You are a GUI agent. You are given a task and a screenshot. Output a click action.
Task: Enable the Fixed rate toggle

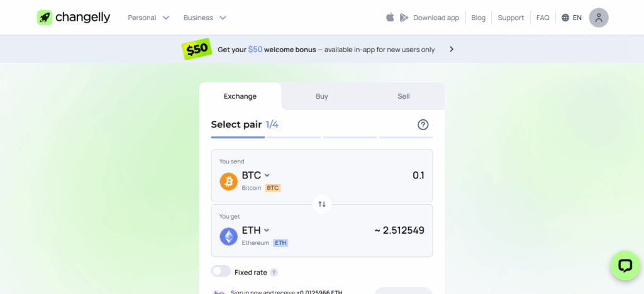pyautogui.click(x=221, y=271)
